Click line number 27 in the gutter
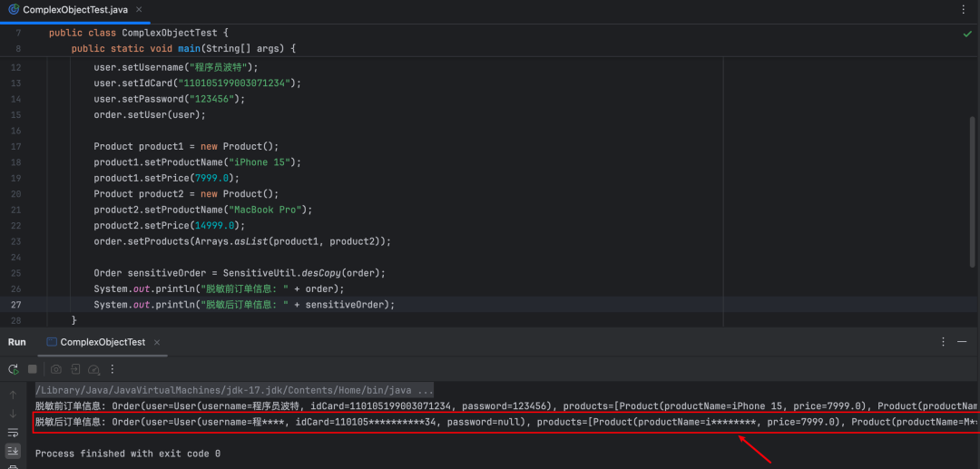Screen dimensions: 980x469 click(x=15, y=304)
